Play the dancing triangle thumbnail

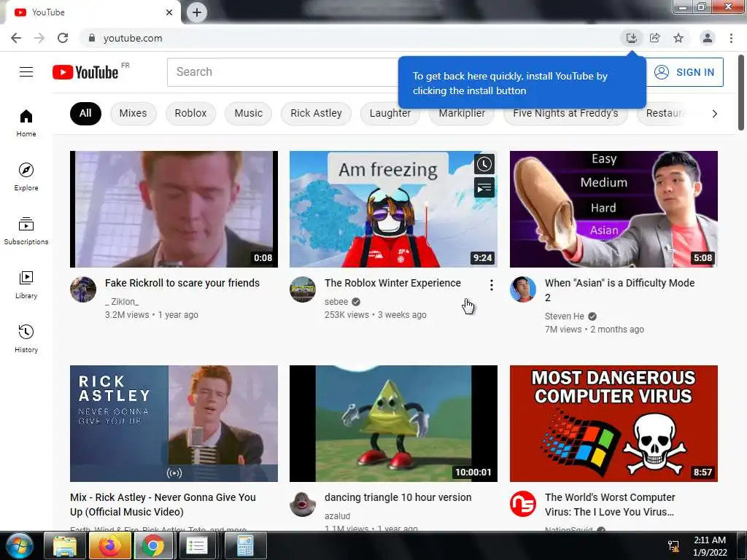(393, 424)
